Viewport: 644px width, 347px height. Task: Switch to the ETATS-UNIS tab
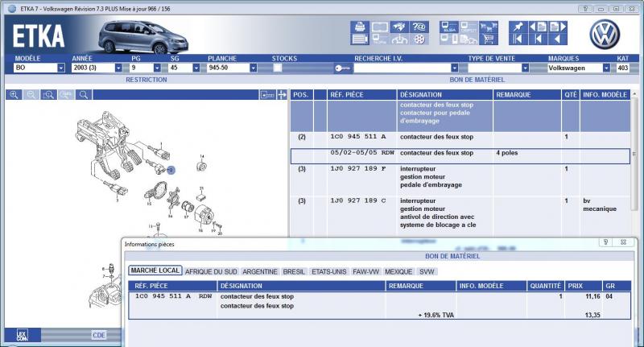(x=329, y=272)
